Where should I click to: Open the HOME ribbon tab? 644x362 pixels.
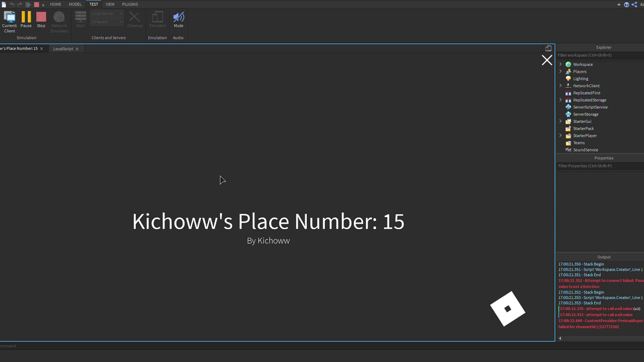tap(55, 4)
